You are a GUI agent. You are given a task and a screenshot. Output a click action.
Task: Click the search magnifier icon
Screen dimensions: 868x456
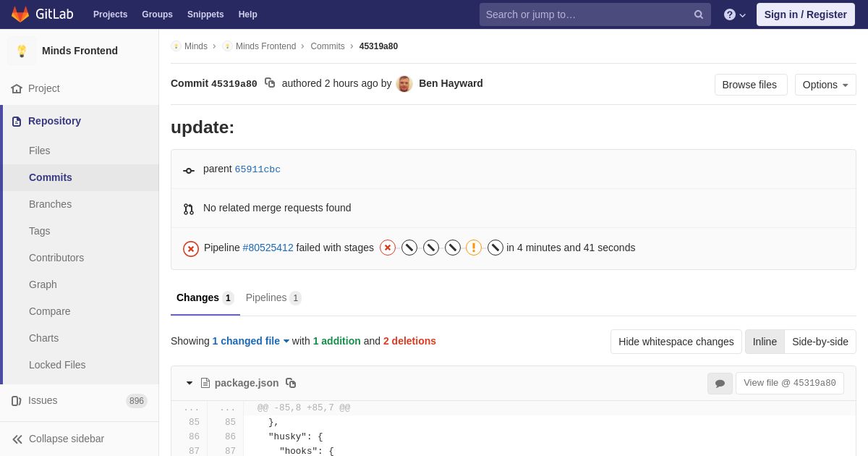pos(699,14)
